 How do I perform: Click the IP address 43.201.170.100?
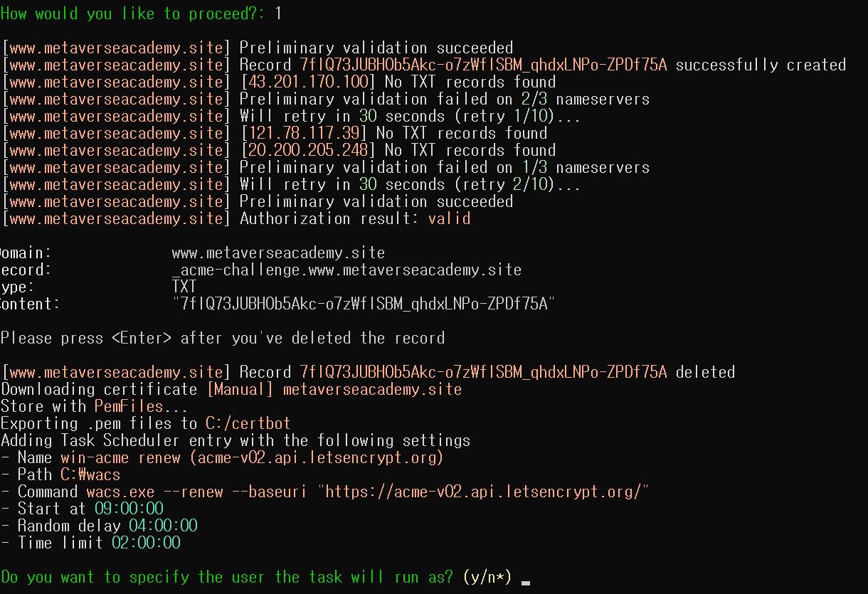tap(308, 82)
